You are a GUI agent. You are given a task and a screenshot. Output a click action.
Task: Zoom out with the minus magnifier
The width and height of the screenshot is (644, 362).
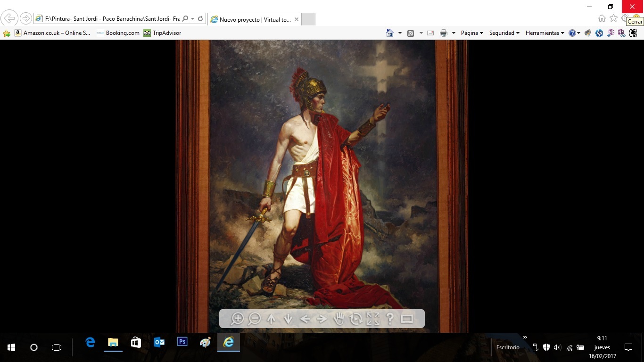click(254, 319)
